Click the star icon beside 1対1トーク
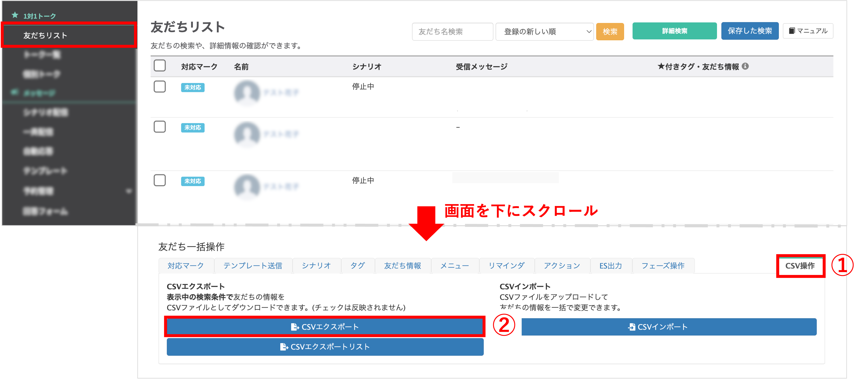Screen dimensions: 868x379 pos(15,15)
